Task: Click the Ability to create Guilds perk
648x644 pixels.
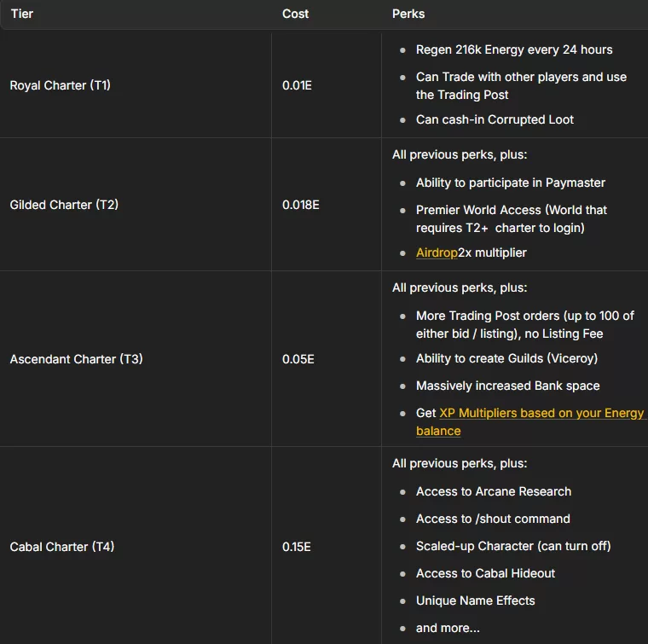Action: pos(506,358)
